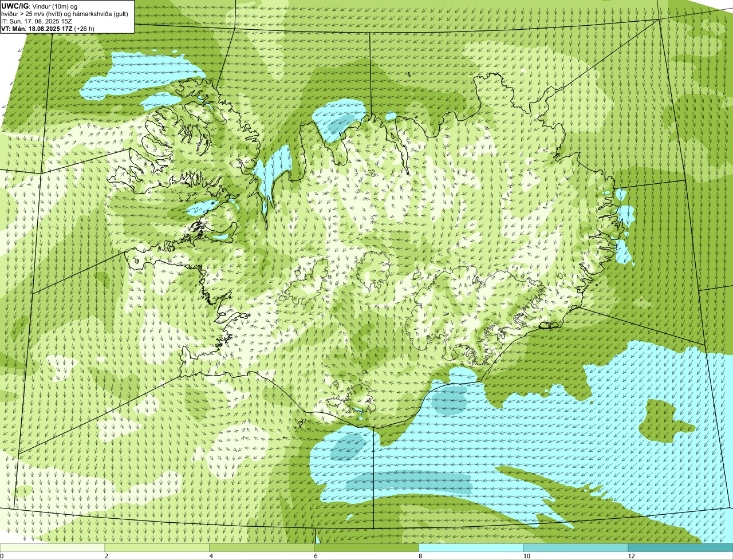Click the "UWC/IG: Vindur (10m) og" title line

[x=40, y=5]
